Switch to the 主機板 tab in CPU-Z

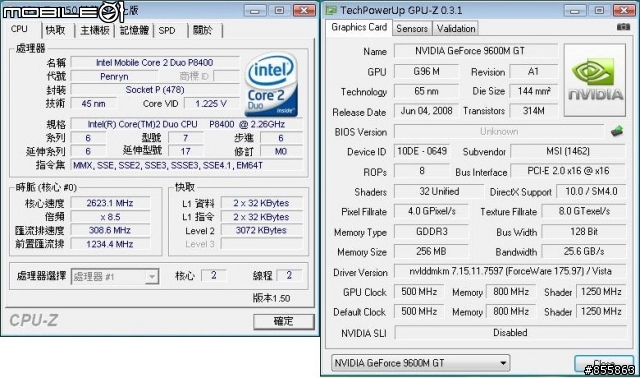[x=95, y=30]
